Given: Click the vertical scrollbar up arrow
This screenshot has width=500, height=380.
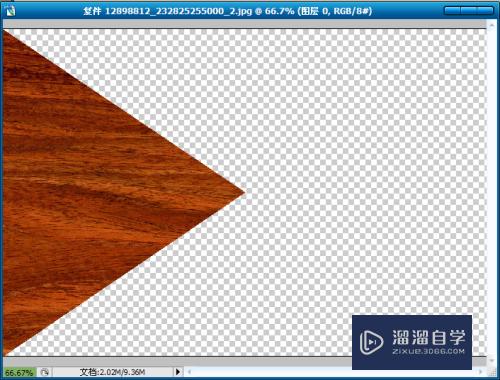Looking at the screenshot, I should (492, 24).
